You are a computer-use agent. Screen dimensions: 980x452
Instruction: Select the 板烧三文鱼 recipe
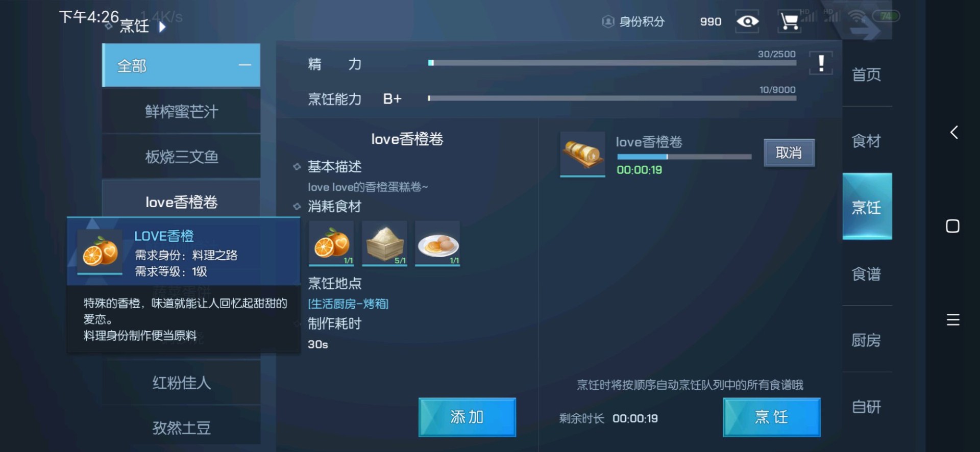181,157
